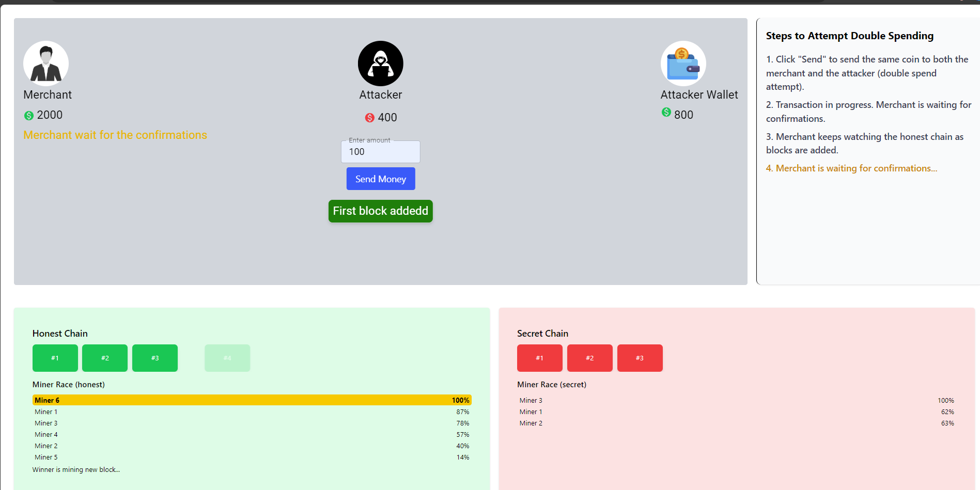Click the Miner 3 row in secret race
Screen dimensions: 980x490
(736, 401)
